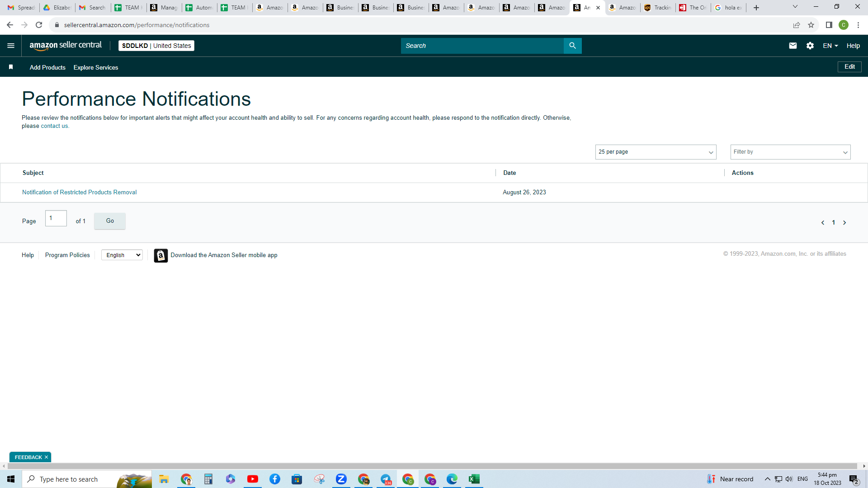This screenshot has width=868, height=488.
Task: Open Microsoft Edge from taskbar
Action: click(x=452, y=479)
